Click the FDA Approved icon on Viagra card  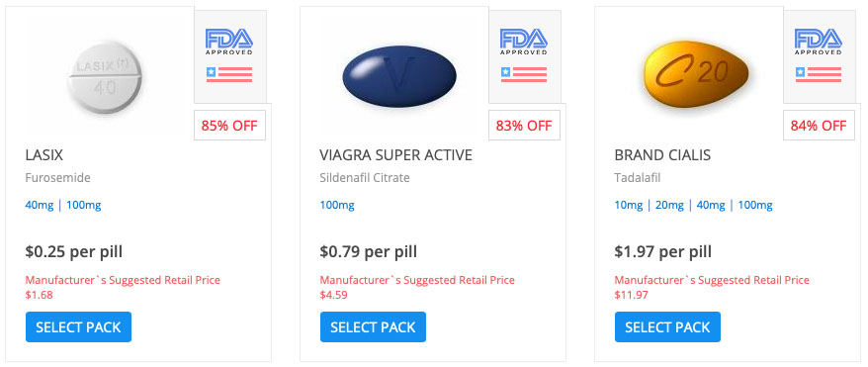524,42
